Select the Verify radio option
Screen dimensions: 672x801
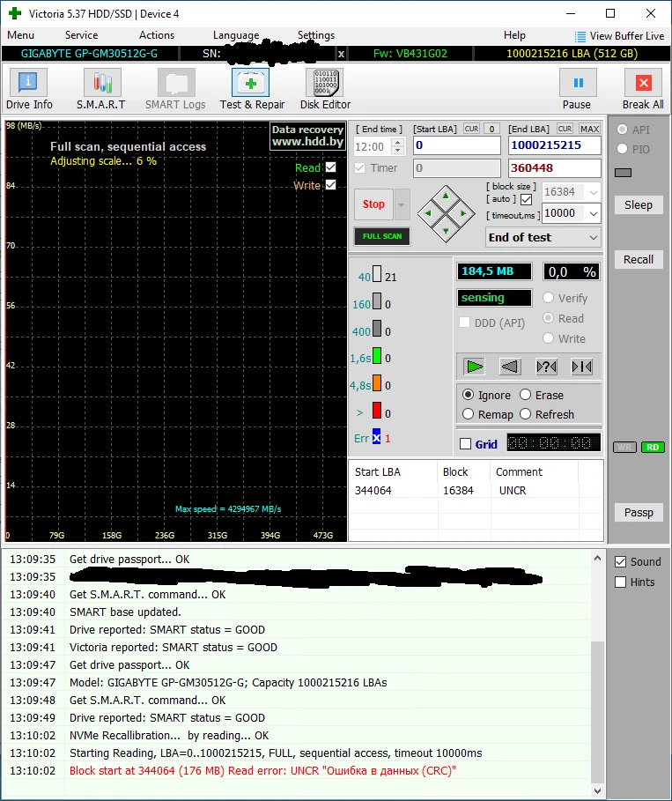coord(548,297)
